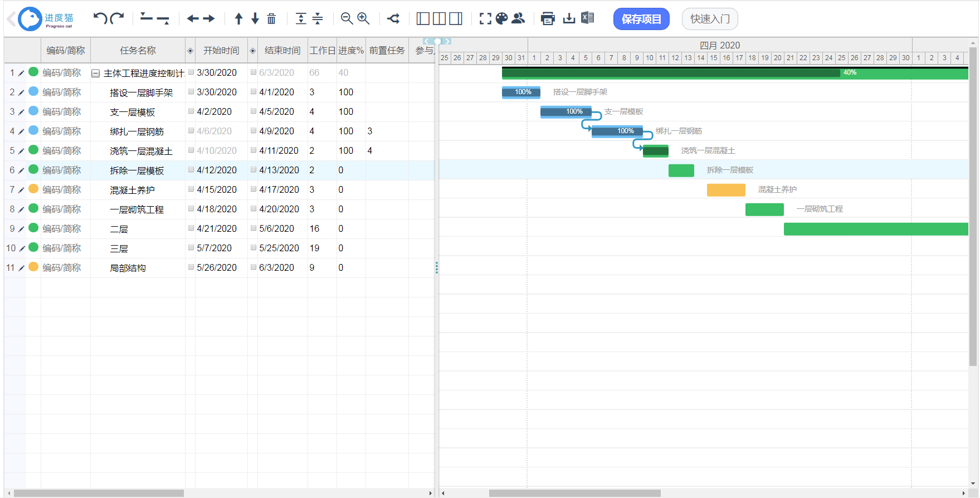Select the 拆除一层模板 task name cell

[x=137, y=170]
